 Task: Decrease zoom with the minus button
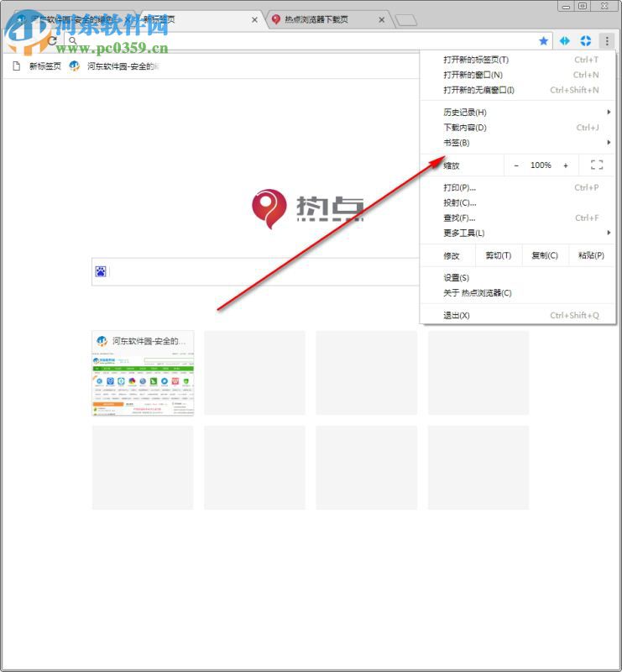(x=516, y=165)
